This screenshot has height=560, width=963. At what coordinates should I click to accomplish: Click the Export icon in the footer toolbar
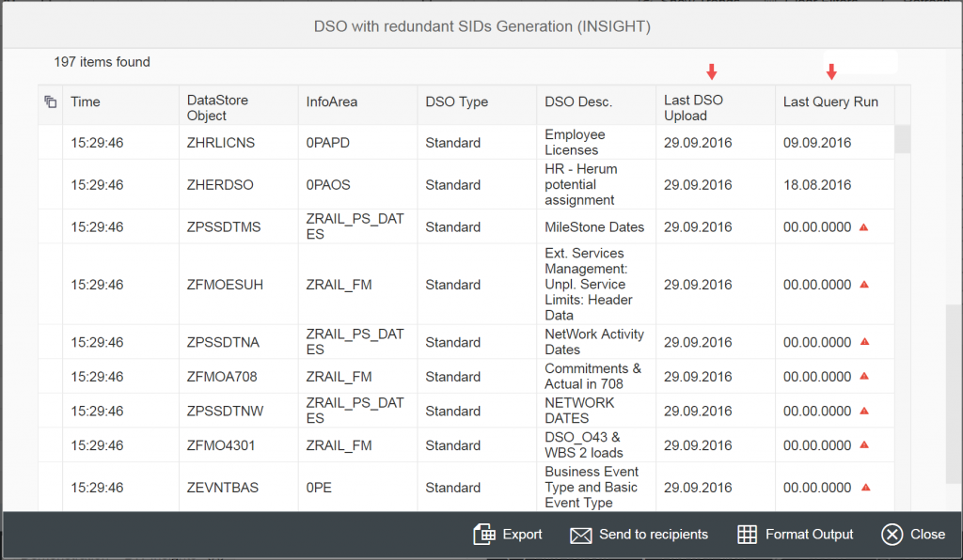pos(482,534)
